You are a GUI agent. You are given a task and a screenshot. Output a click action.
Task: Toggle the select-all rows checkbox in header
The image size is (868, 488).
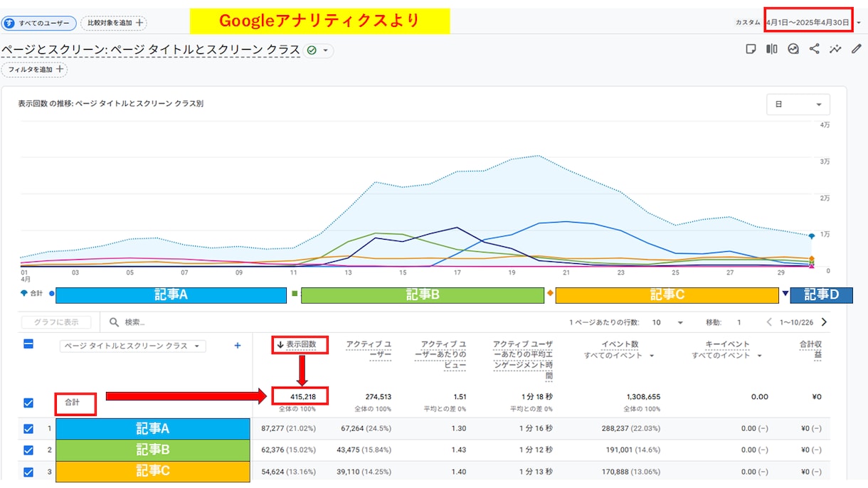[x=28, y=344]
